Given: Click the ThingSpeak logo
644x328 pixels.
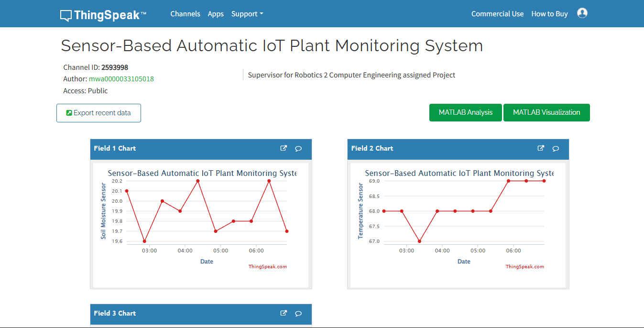Looking at the screenshot, I should (x=100, y=14).
